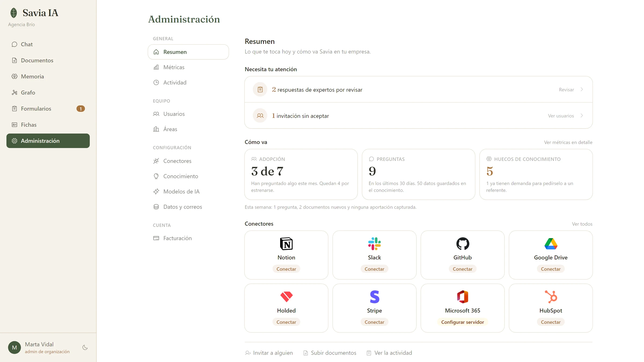Click the Savia IA leaf logo
Screen dimensions: 644x362
point(14,13)
